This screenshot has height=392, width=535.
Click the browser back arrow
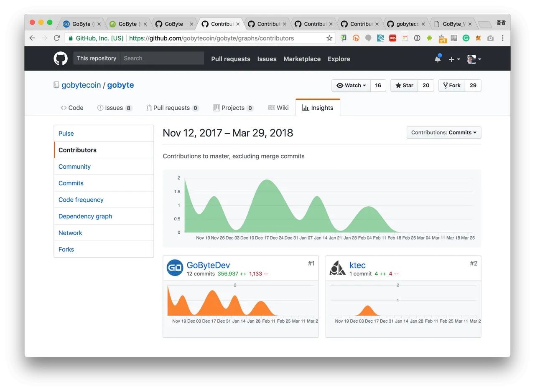tap(32, 38)
